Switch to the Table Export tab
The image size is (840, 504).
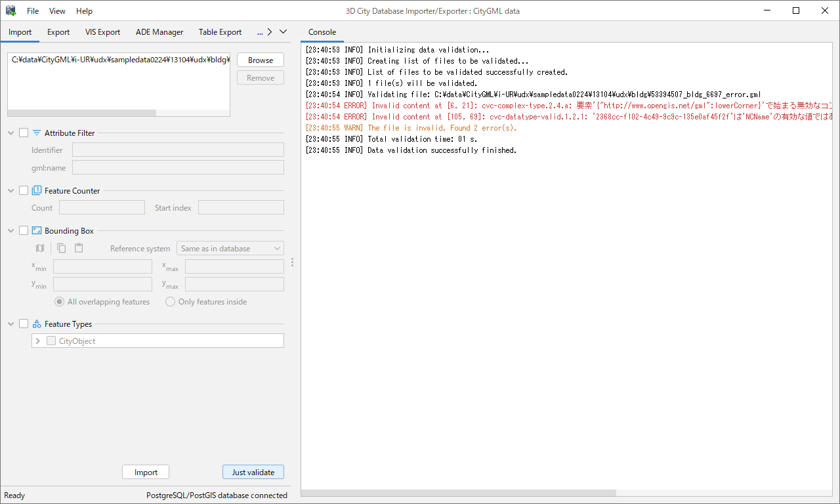220,31
